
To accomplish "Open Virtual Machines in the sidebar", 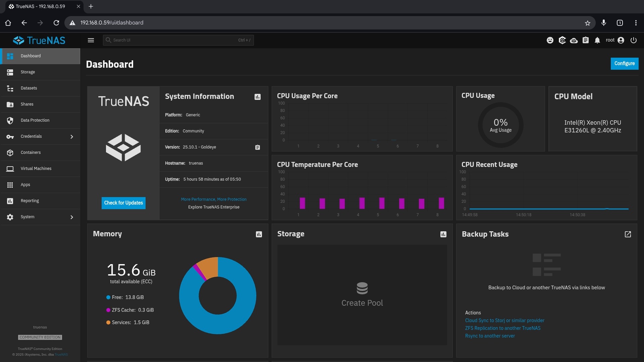I will tap(36, 169).
